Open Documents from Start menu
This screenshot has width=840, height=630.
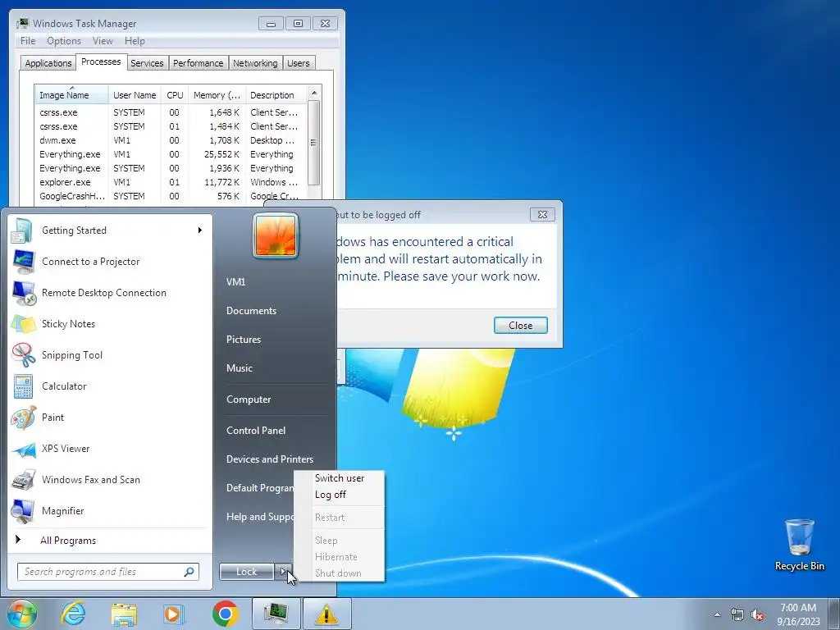point(251,311)
